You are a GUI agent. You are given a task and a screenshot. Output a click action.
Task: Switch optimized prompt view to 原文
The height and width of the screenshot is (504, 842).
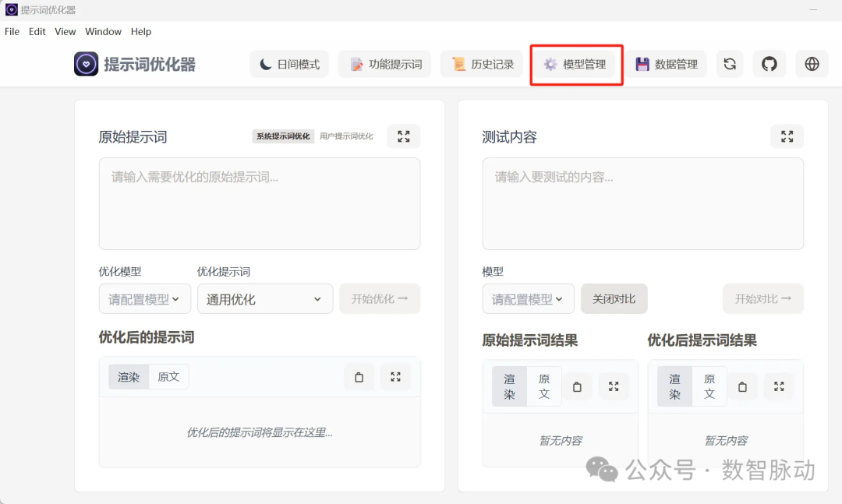click(x=169, y=376)
